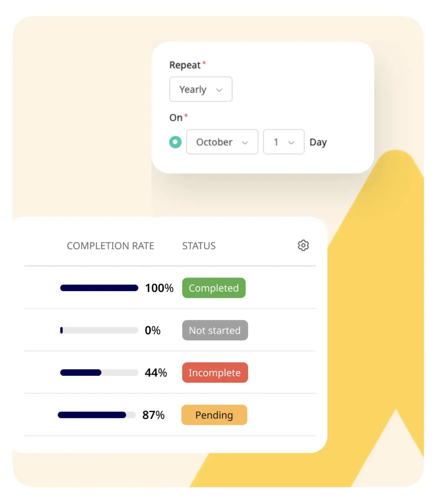439x504 pixels.
Task: Expand the October month dropdown
Action: click(x=222, y=142)
